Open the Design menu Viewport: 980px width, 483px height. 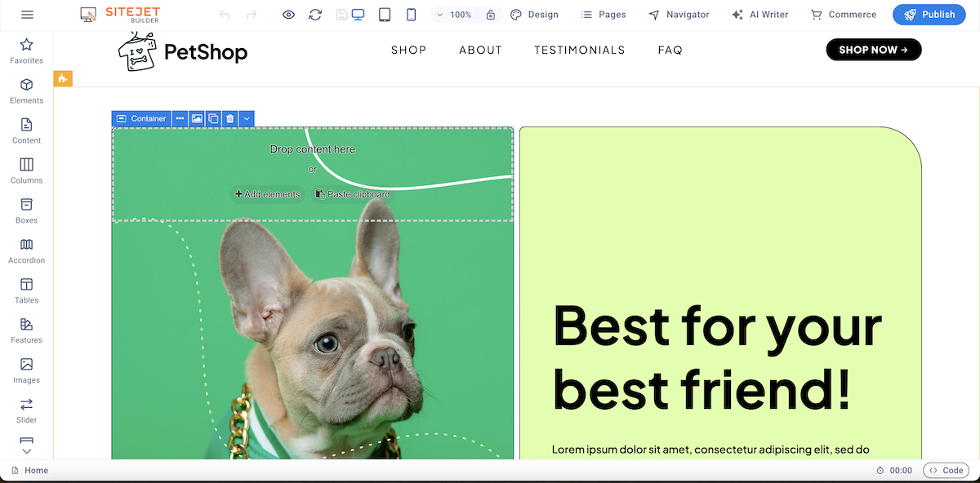(534, 15)
